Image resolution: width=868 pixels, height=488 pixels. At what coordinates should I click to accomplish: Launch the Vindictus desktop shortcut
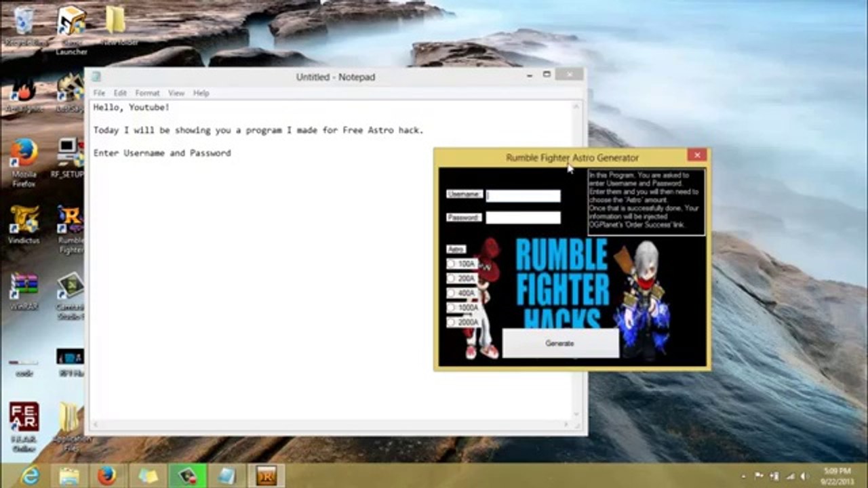pos(24,224)
